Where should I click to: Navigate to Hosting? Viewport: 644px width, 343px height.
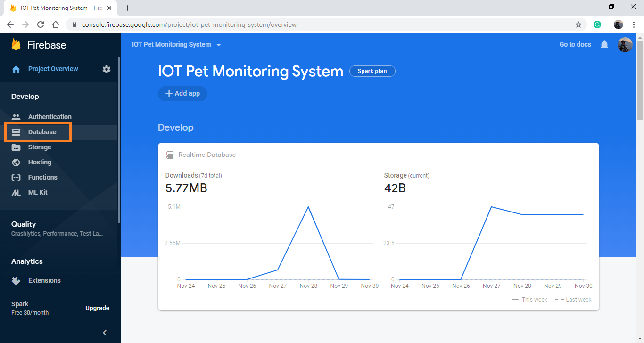coord(40,162)
